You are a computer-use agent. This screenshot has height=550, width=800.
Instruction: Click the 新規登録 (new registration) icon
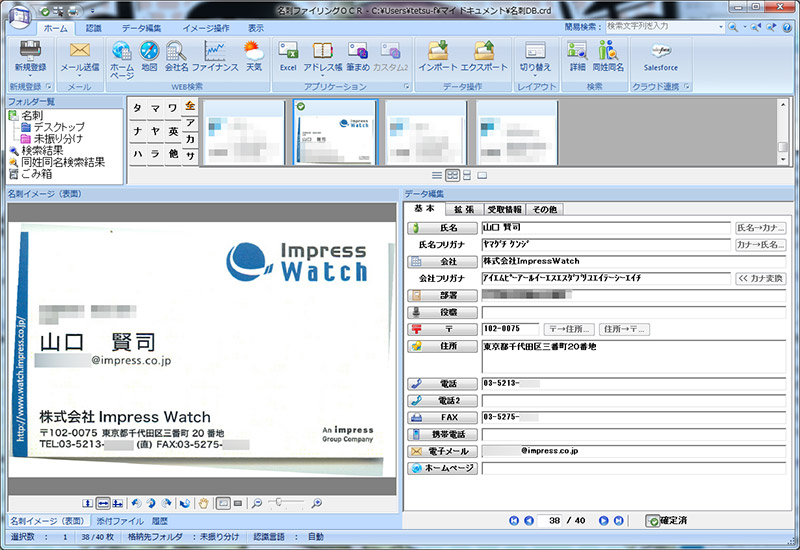click(30, 50)
